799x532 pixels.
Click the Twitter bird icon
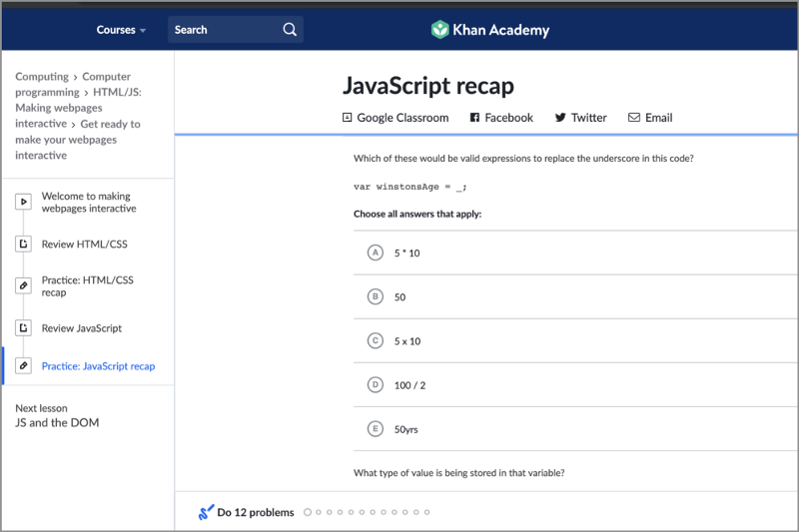click(x=560, y=118)
